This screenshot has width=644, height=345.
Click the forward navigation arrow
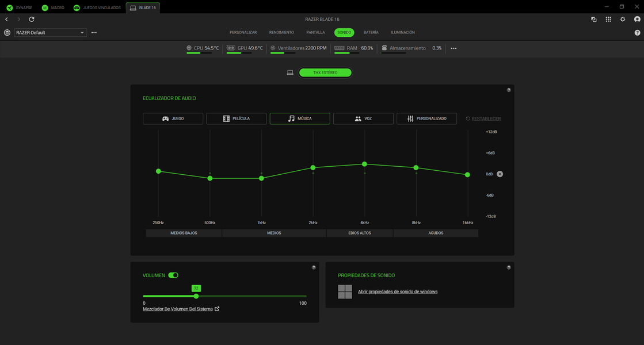pyautogui.click(x=19, y=20)
